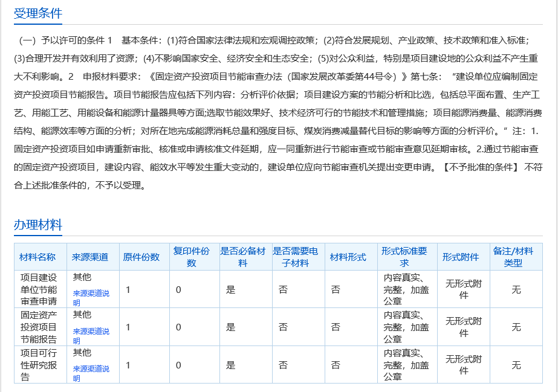558x392 pixels.
Task: Open 来源渠道说明 link for 项目建设单位节能审查申请
Action: [x=91, y=298]
